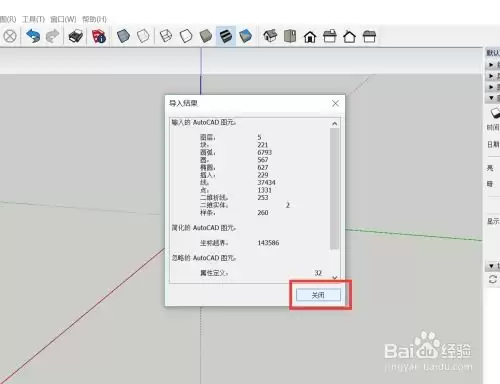500x384 pixels.
Task: Click scrollbar down arrow in results list
Action: [335, 278]
